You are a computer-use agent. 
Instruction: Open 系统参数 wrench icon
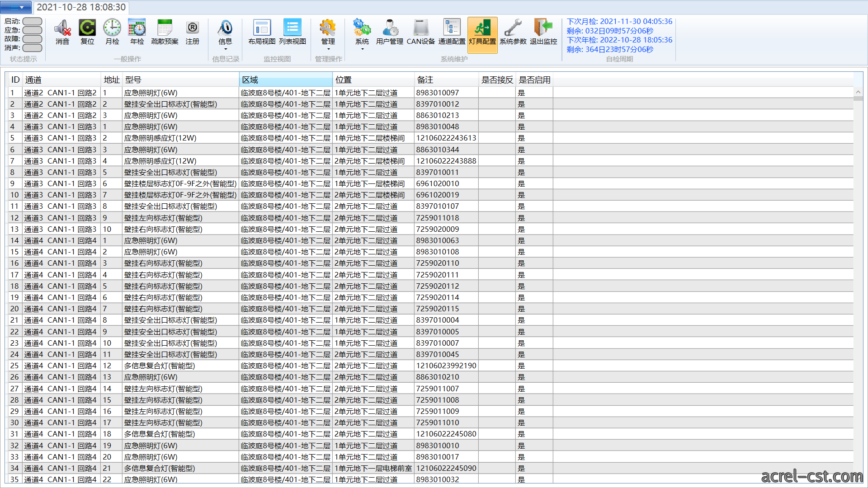pos(513,32)
